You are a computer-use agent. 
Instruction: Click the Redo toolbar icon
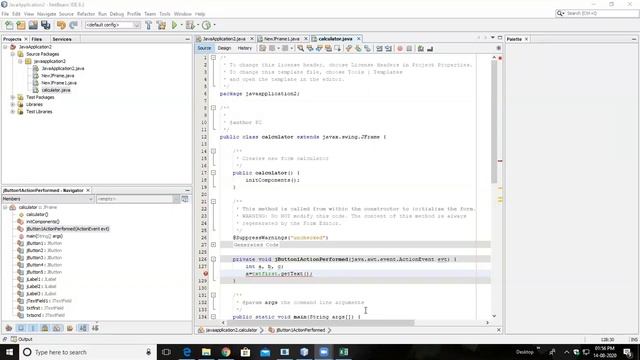pos(73,25)
